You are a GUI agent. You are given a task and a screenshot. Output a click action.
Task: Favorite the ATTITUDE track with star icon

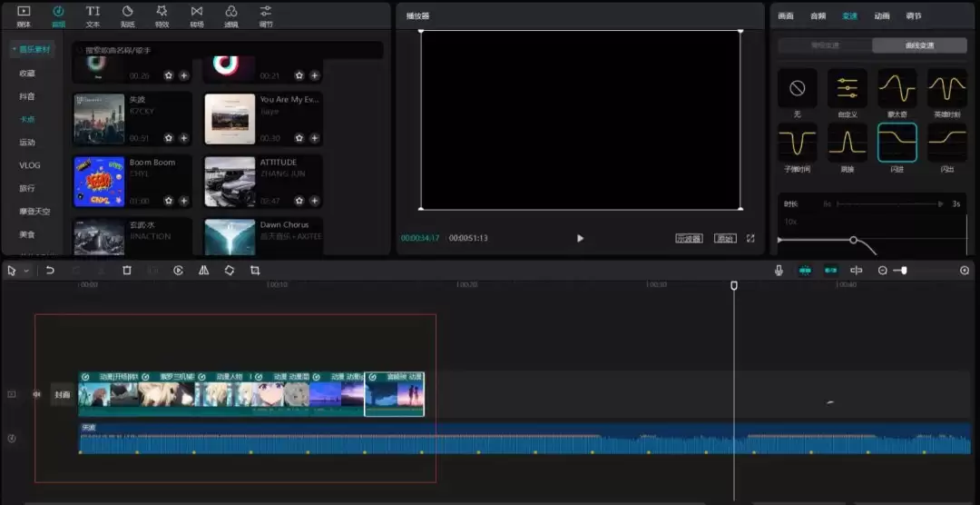point(299,201)
